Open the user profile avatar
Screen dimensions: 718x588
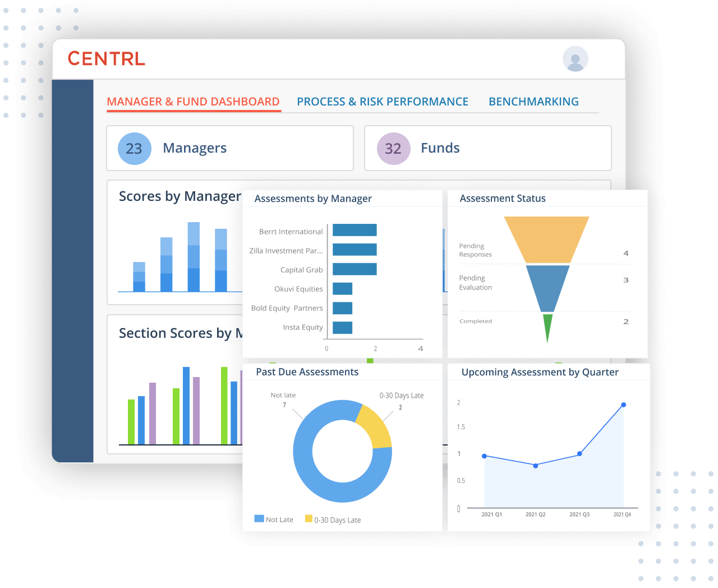click(575, 59)
